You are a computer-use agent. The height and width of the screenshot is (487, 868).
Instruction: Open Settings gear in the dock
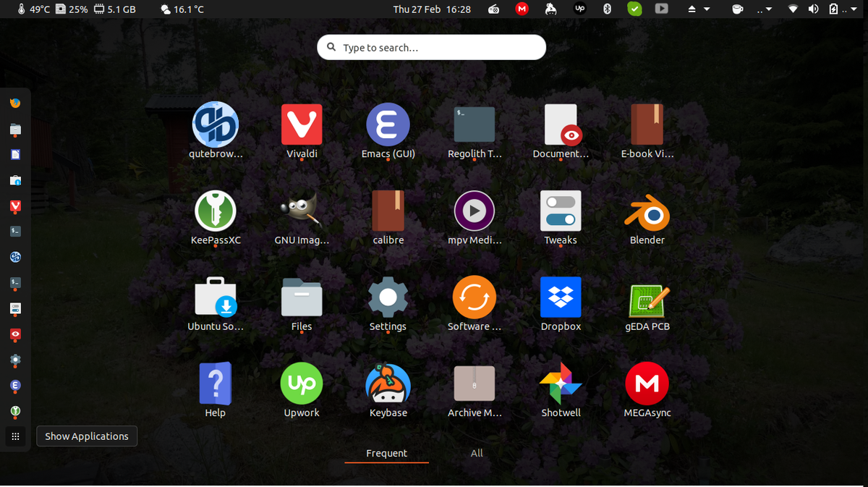(x=15, y=360)
